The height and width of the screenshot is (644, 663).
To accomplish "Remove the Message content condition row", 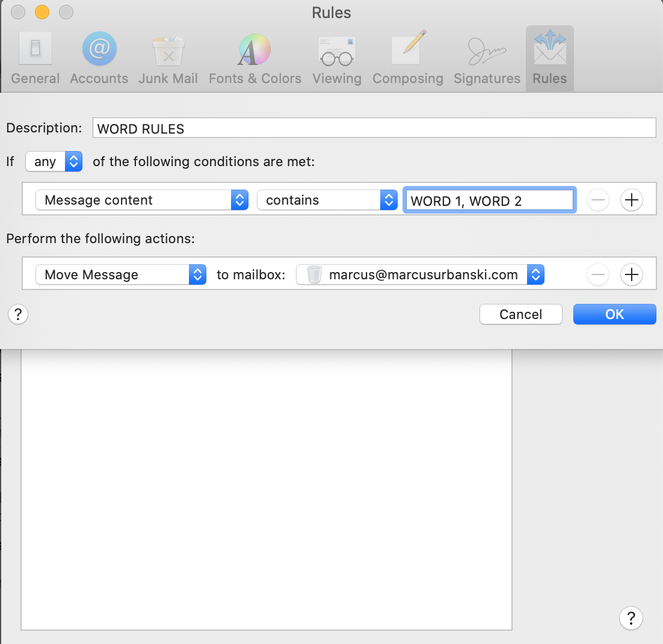I will pyautogui.click(x=598, y=200).
